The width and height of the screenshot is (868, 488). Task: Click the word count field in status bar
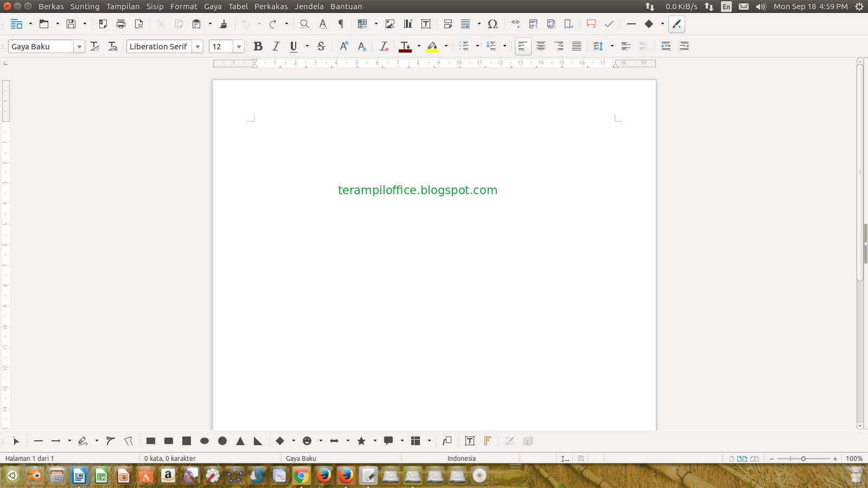click(168, 458)
